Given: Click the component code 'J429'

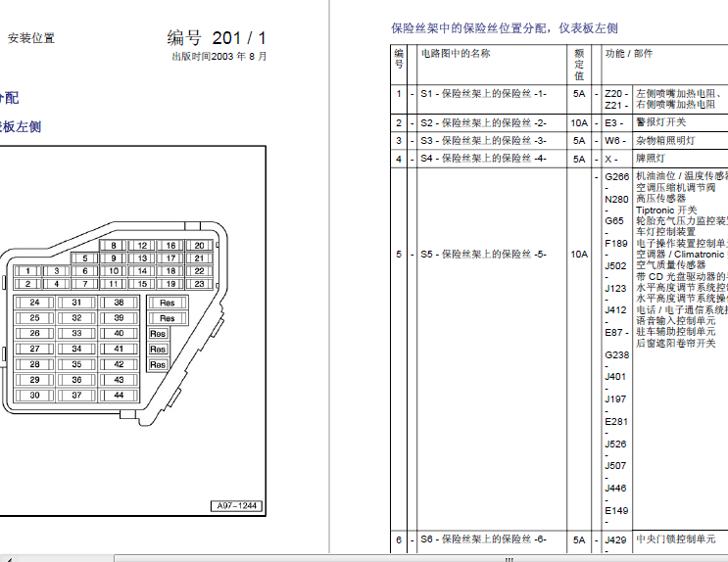Looking at the screenshot, I should point(615,540).
